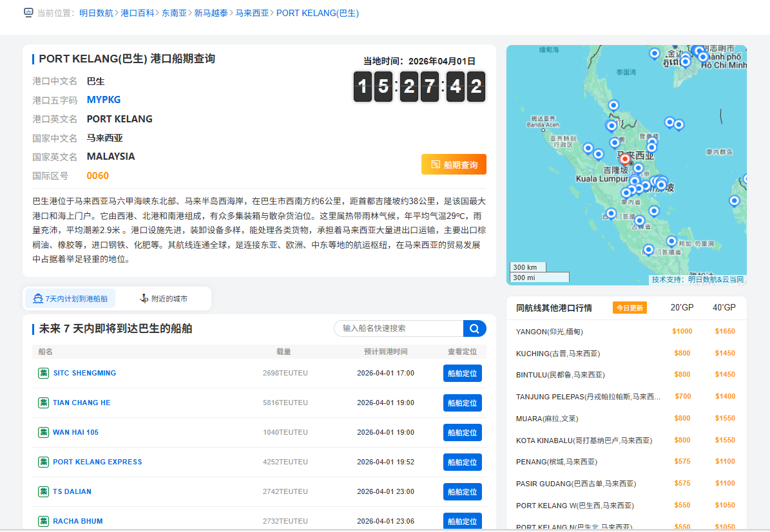Image resolution: width=770 pixels, height=532 pixels.
Task: Switch to 7天内计划到港船舶 tab
Action: pyautogui.click(x=70, y=299)
